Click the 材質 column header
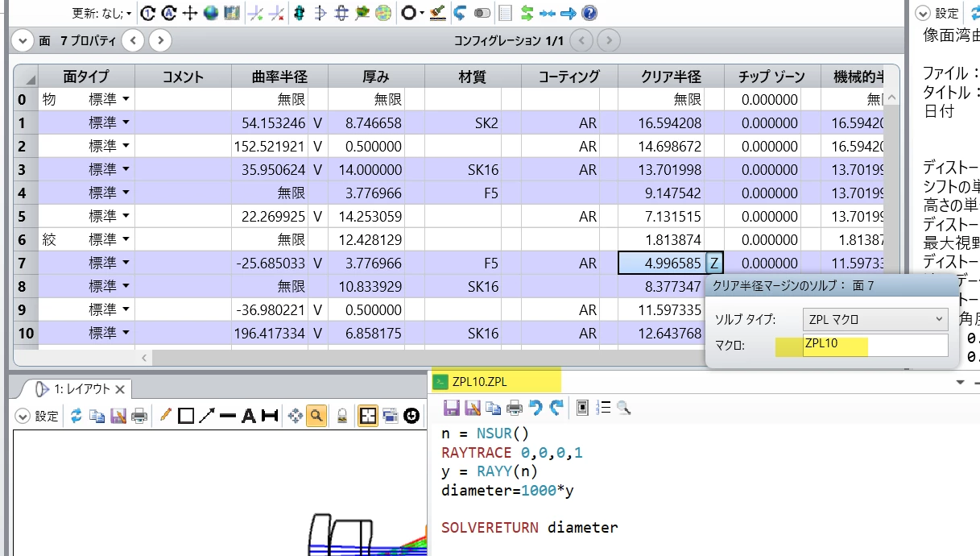The width and height of the screenshot is (980, 556). [473, 77]
